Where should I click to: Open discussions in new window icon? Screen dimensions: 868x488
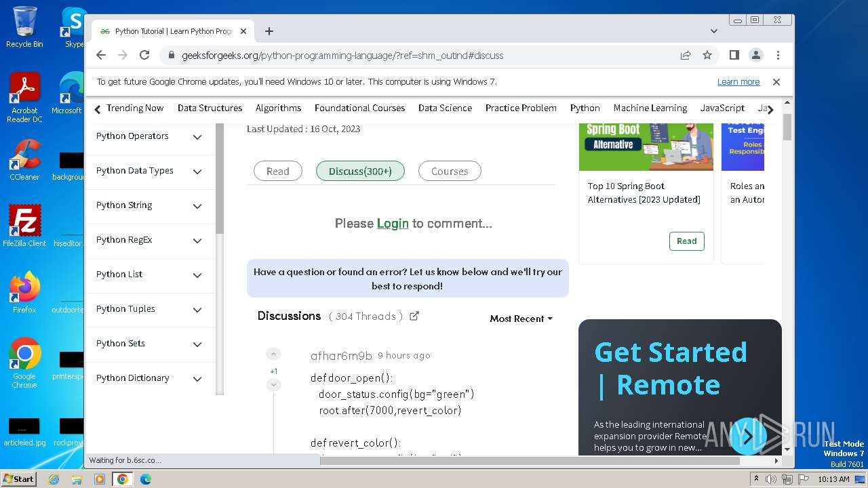pos(414,316)
